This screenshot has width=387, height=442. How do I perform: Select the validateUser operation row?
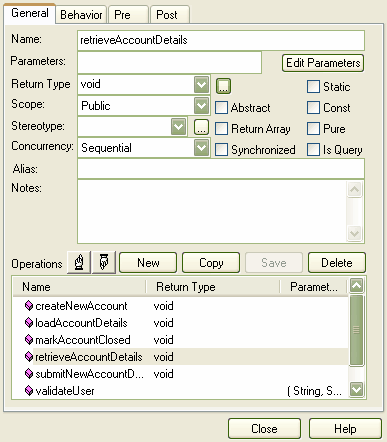point(180,391)
